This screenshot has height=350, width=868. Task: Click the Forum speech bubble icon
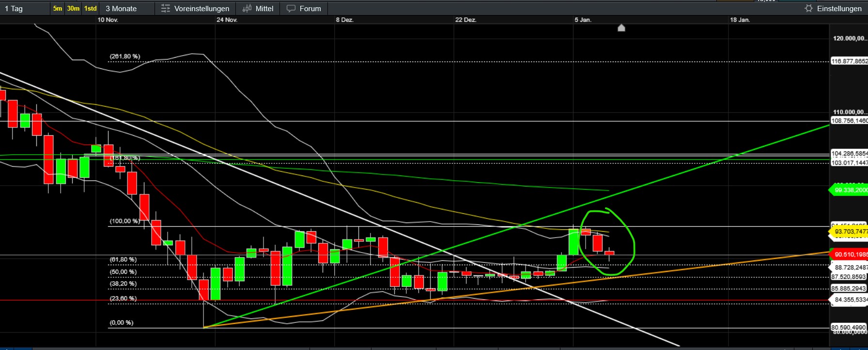(x=291, y=9)
